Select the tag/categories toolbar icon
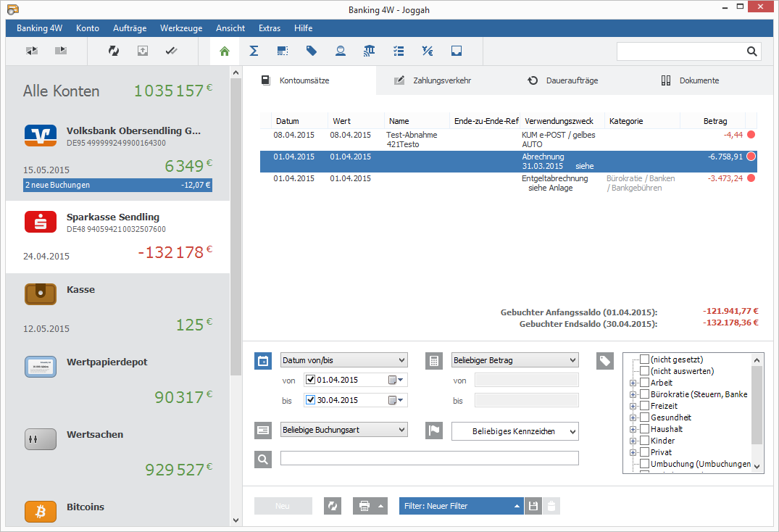Image resolution: width=779 pixels, height=532 pixels. pyautogui.click(x=311, y=51)
